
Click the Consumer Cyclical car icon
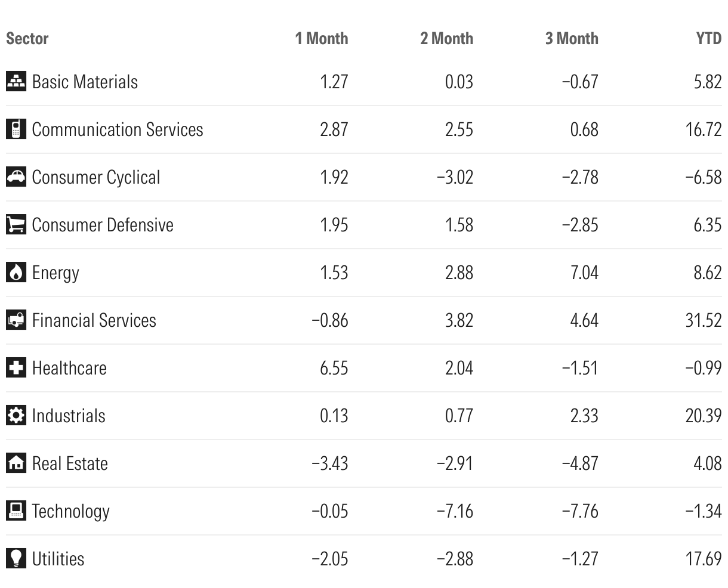[16, 177]
